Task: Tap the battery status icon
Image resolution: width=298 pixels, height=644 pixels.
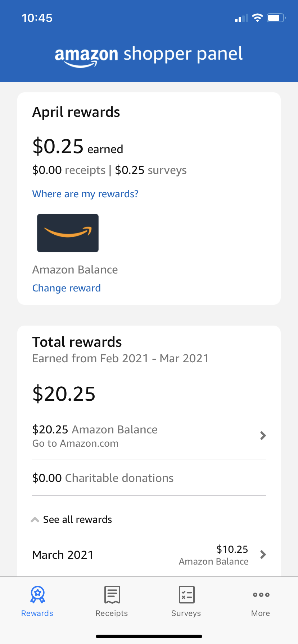Action: point(276,18)
